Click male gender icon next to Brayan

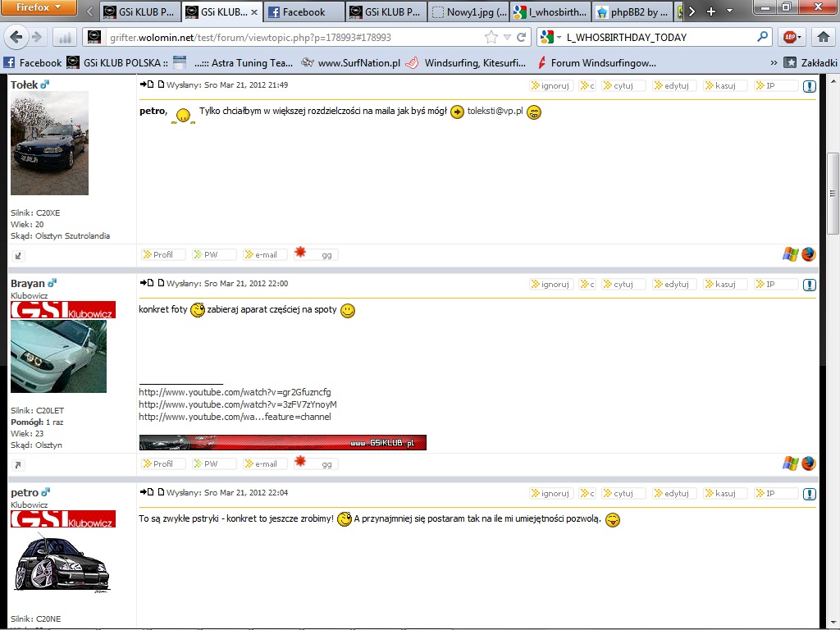coord(52,283)
